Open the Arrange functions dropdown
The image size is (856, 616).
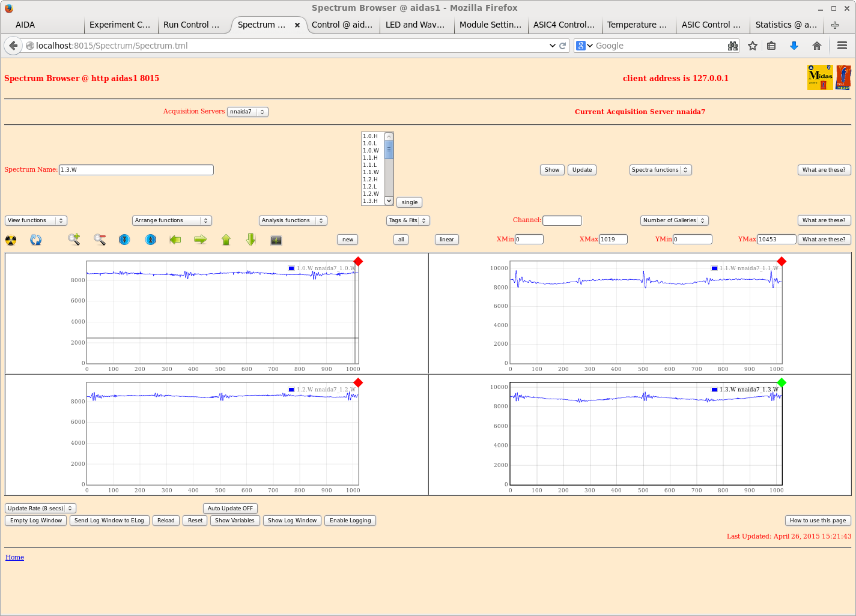[172, 220]
